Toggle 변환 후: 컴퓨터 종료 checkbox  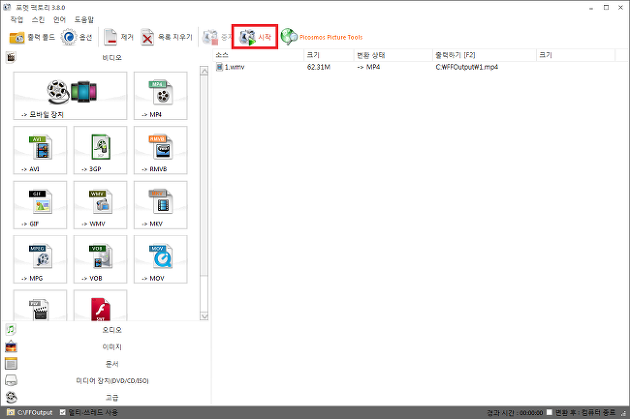click(549, 412)
